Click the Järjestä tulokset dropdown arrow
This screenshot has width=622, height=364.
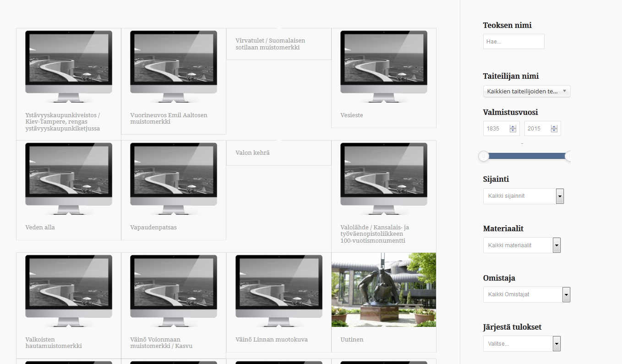(557, 344)
